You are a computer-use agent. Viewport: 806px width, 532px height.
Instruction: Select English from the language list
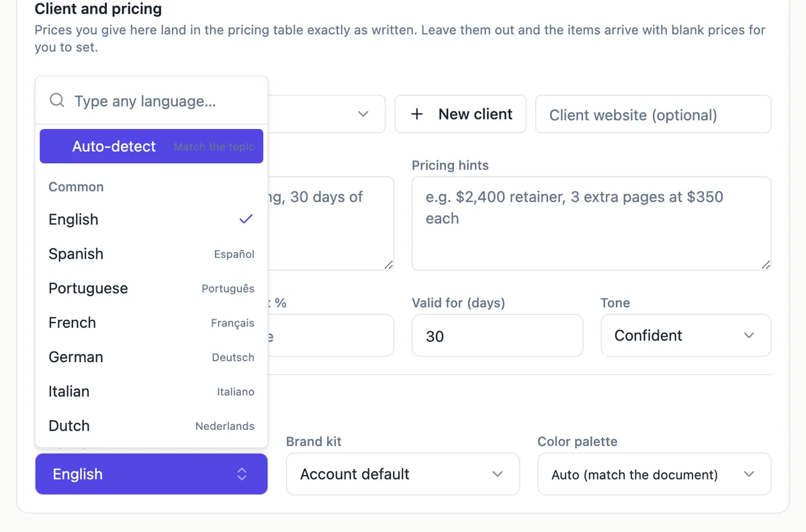tap(151, 220)
